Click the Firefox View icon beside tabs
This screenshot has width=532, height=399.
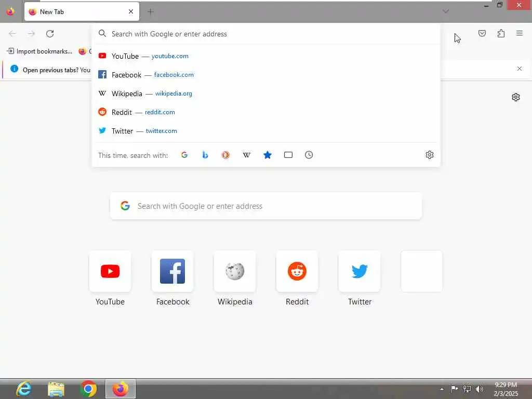[x=10, y=11]
